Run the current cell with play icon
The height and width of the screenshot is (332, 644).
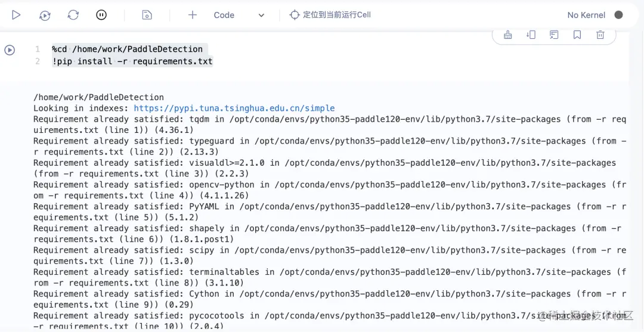tap(16, 15)
